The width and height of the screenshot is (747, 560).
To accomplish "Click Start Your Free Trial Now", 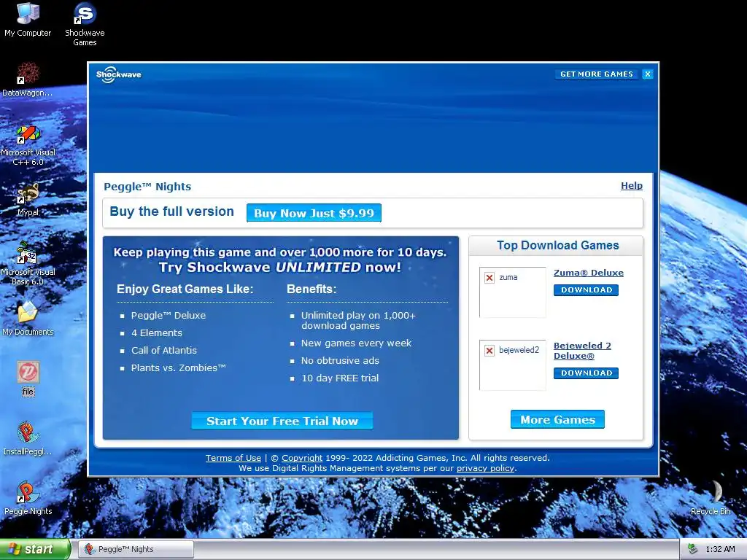I will tap(282, 421).
